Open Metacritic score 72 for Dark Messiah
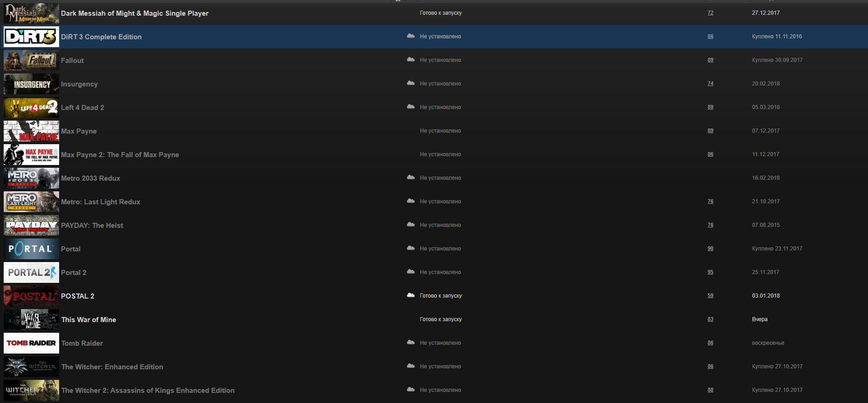The height and width of the screenshot is (403, 868). pos(710,13)
